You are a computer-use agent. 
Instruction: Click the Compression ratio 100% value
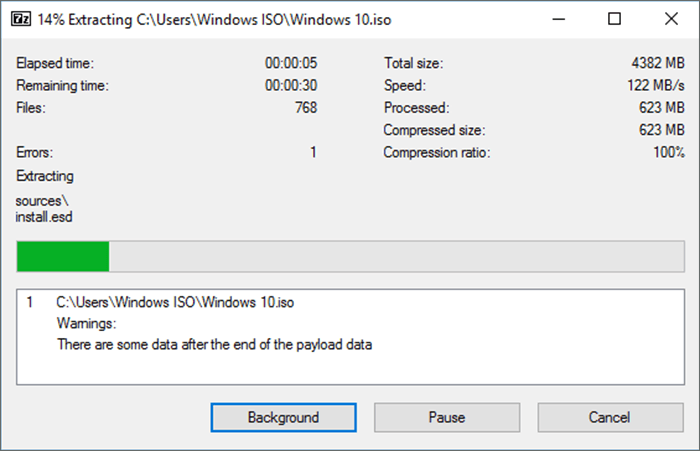(x=668, y=153)
